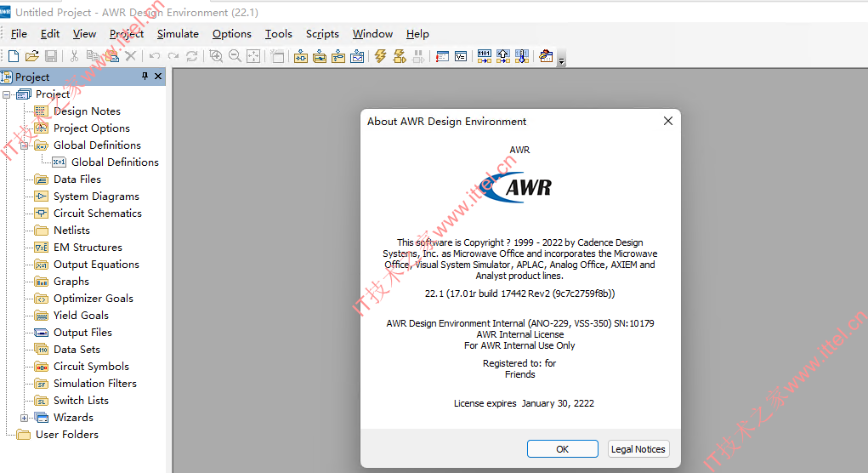This screenshot has width=868, height=473.
Task: Open the toolbar options overflow arrow
Action: (x=561, y=61)
